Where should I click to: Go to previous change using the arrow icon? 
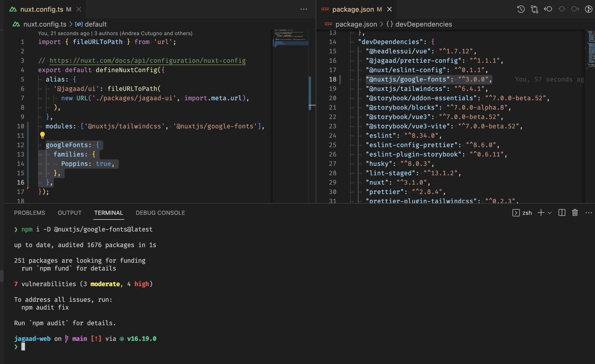click(x=548, y=9)
